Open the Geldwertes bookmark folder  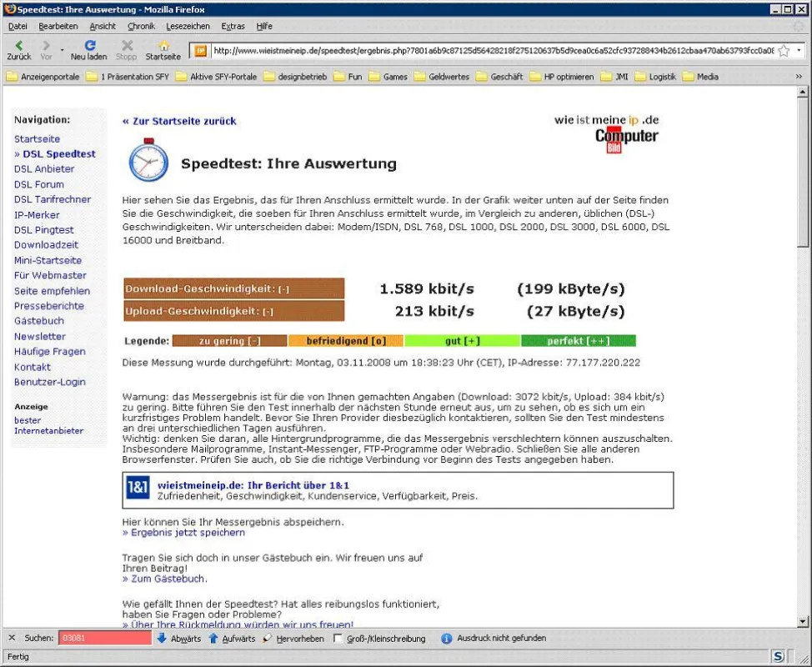point(442,77)
